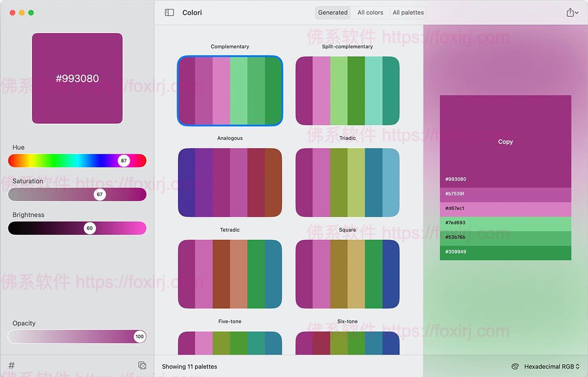Click the large #993080 color swatch
The width and height of the screenshot is (588, 377).
coord(77,78)
